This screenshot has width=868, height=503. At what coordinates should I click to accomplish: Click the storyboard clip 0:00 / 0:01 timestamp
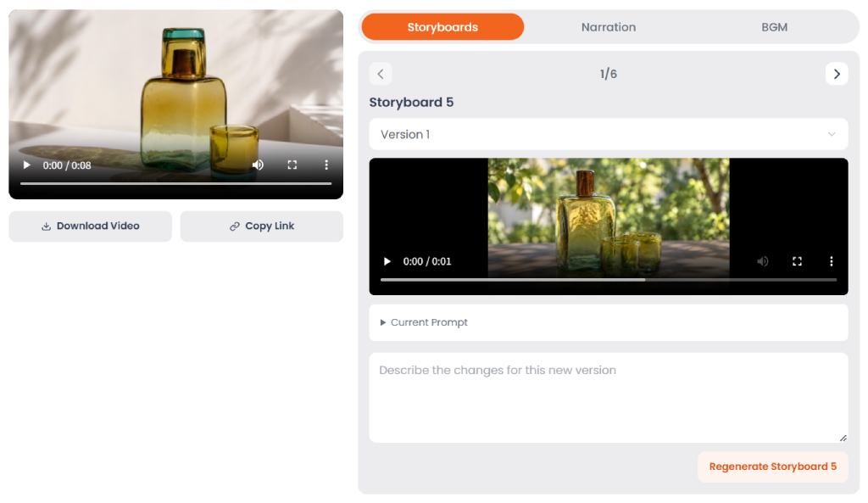pos(427,261)
